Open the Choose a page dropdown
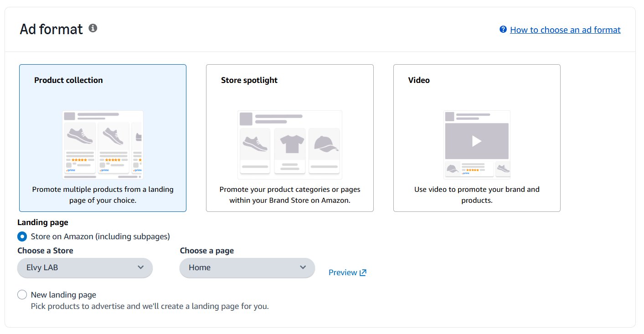 247,268
